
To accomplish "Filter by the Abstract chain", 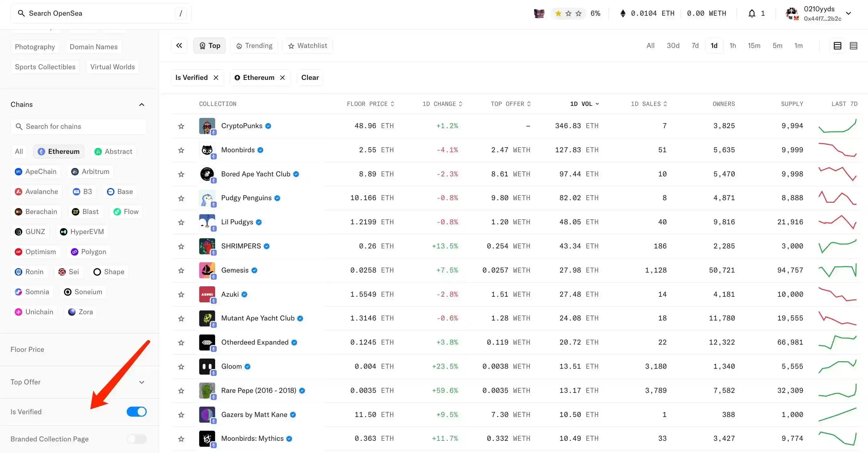I will click(113, 151).
